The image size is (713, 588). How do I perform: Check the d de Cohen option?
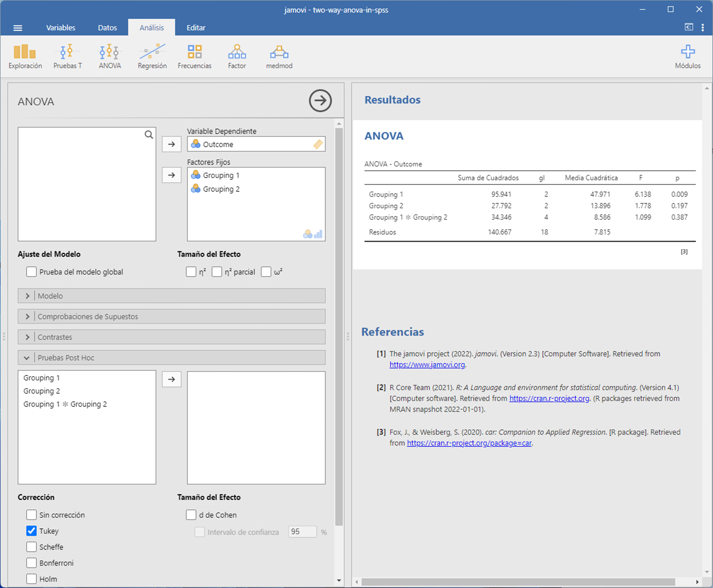[x=191, y=515]
